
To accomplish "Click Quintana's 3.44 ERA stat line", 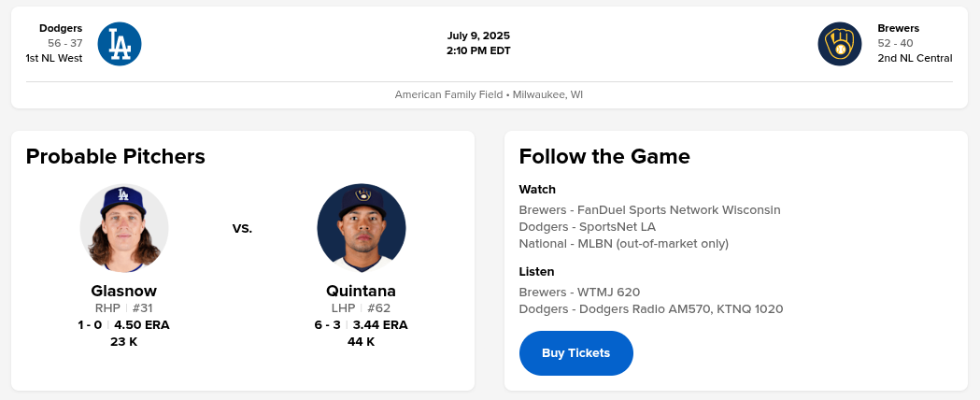I will (380, 325).
